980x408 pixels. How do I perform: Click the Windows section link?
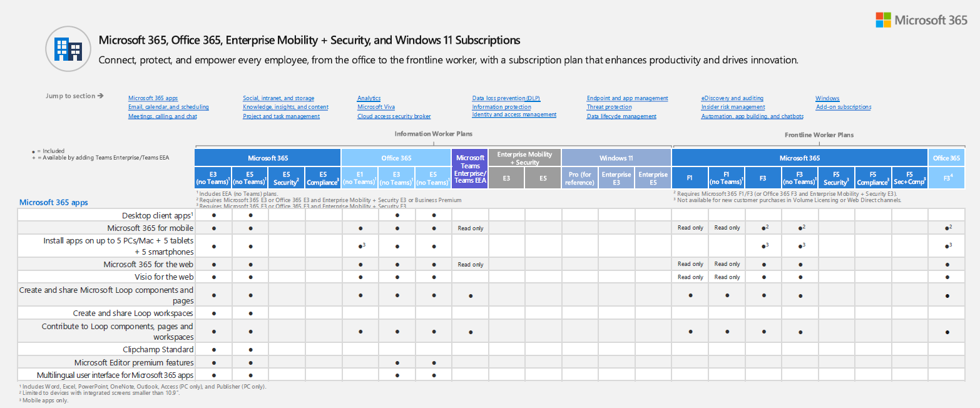tap(827, 98)
